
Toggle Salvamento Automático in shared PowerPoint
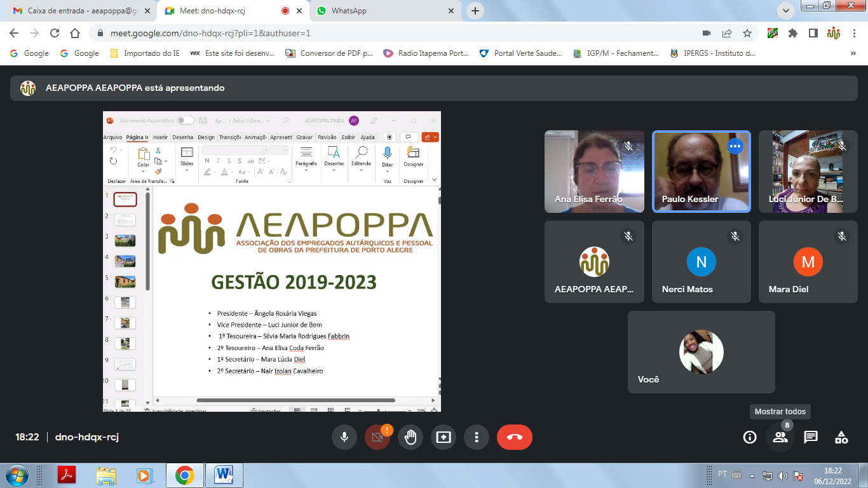(x=186, y=120)
